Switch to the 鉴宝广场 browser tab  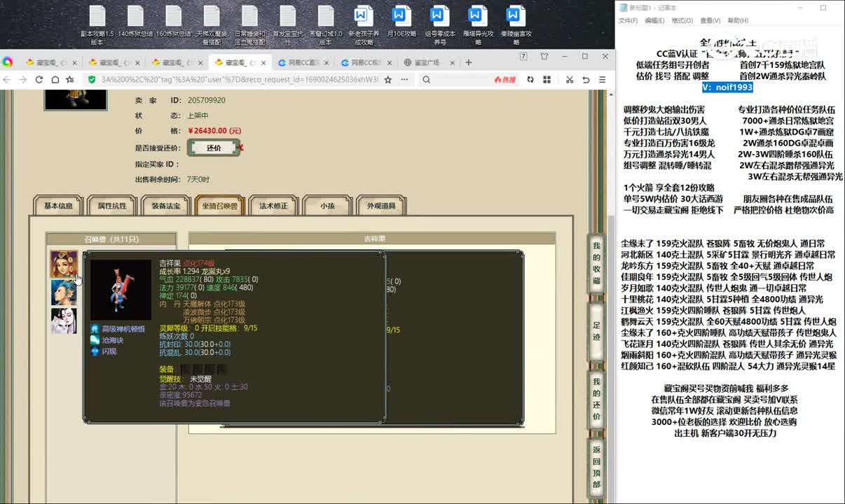pos(427,62)
